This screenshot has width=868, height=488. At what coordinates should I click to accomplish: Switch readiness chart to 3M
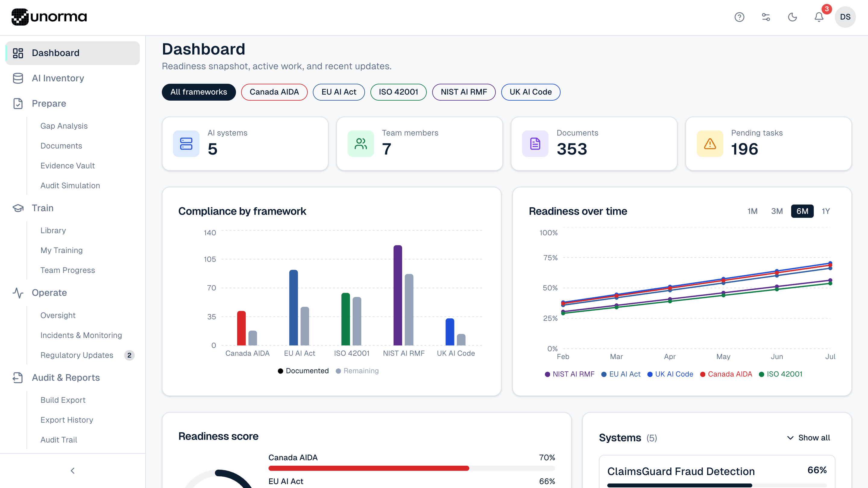777,211
